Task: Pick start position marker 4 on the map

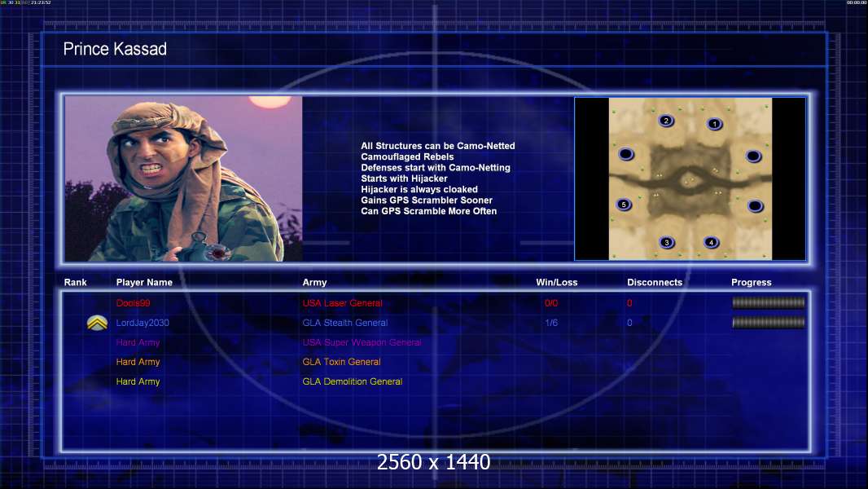Action: (x=712, y=242)
